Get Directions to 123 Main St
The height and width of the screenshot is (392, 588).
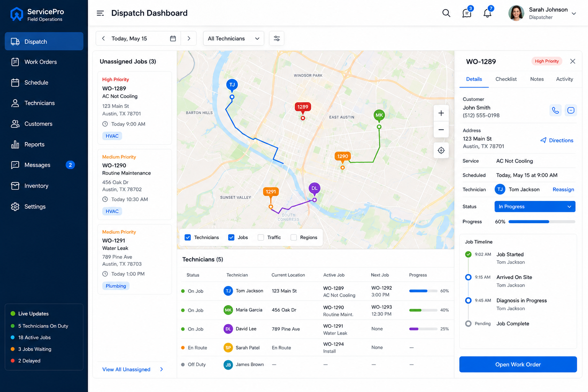tap(557, 140)
